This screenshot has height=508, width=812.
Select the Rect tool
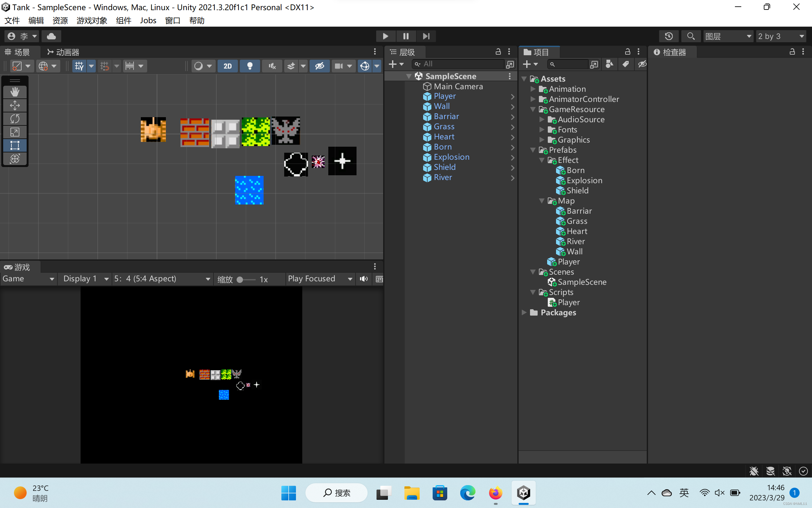point(15,145)
